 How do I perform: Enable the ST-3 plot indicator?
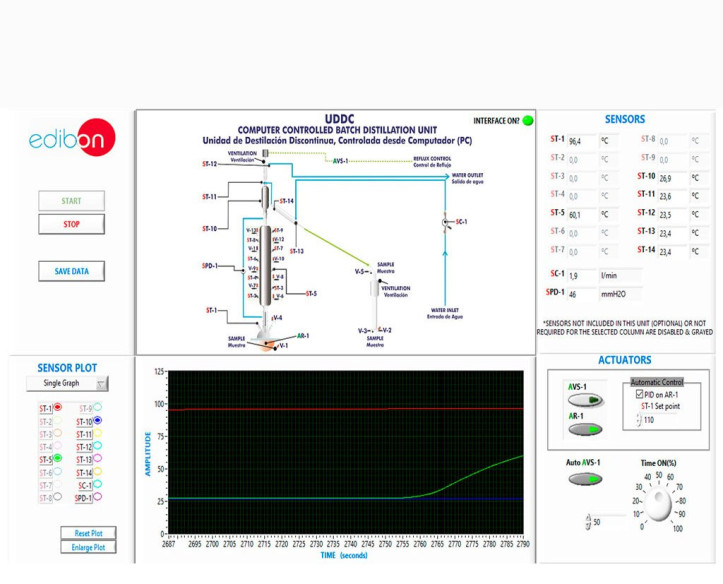coord(57,433)
